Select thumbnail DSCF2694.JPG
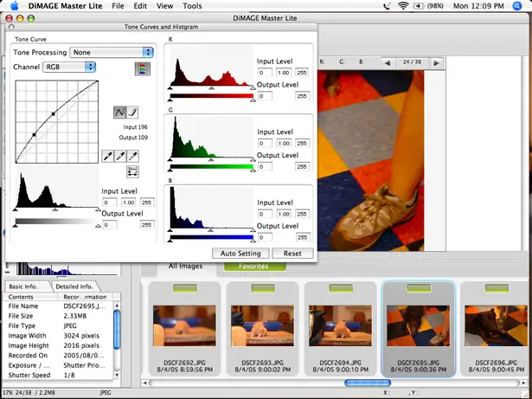This screenshot has width=532, height=399. pos(340,328)
